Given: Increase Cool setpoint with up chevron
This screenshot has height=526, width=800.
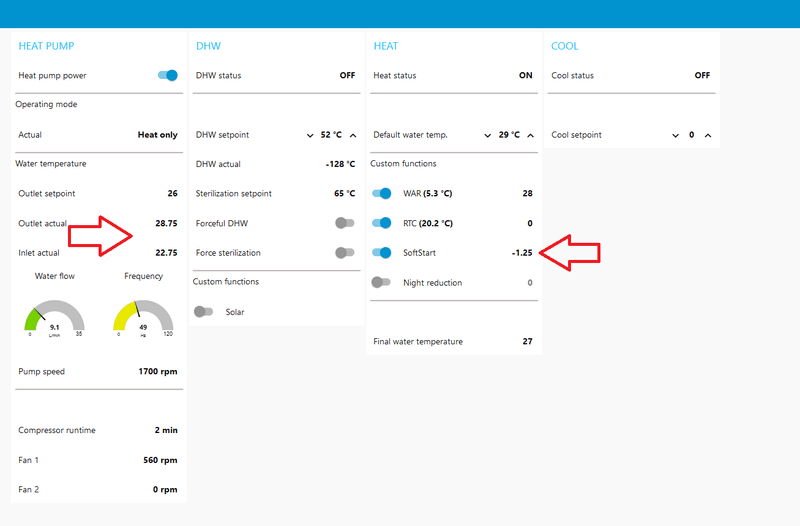Looking at the screenshot, I should [708, 135].
